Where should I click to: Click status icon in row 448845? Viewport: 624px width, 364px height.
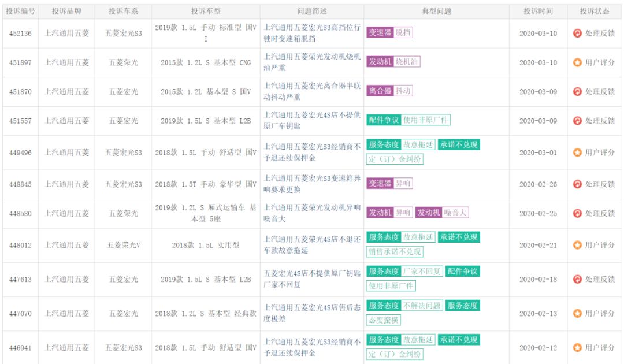pyautogui.click(x=577, y=184)
